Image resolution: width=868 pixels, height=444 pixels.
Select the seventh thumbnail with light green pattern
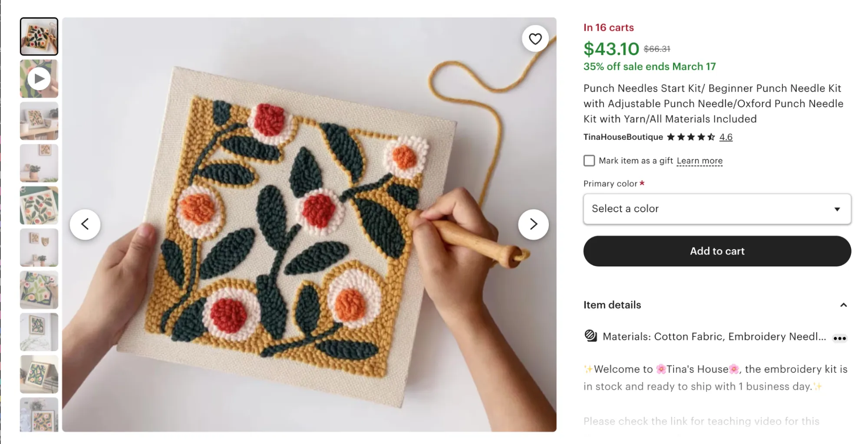(x=39, y=289)
